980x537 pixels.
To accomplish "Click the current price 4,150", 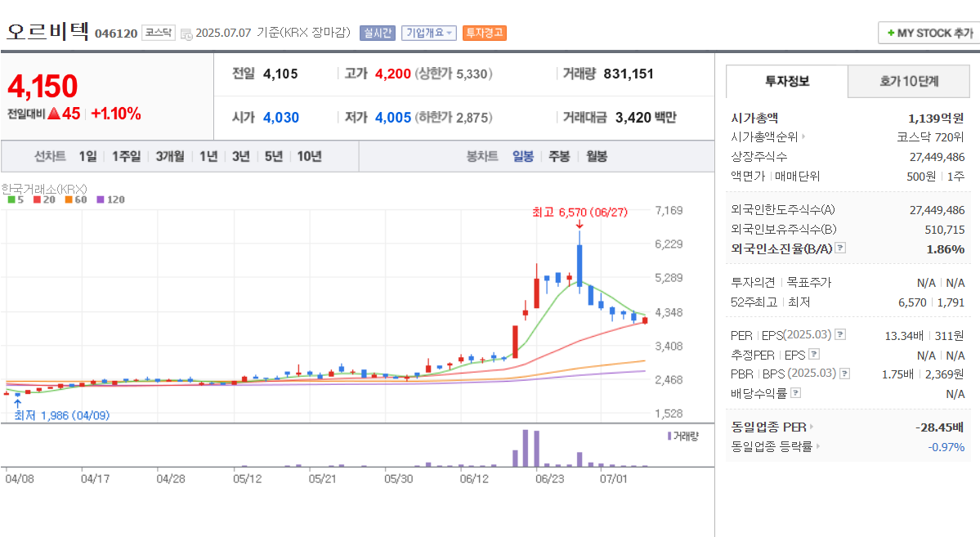I will 43,87.
